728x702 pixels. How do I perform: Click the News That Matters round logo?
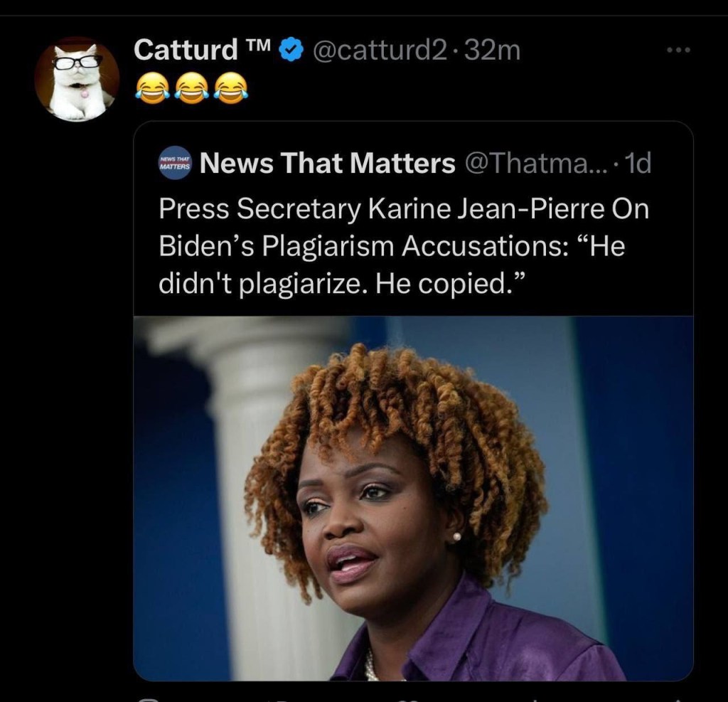175,163
